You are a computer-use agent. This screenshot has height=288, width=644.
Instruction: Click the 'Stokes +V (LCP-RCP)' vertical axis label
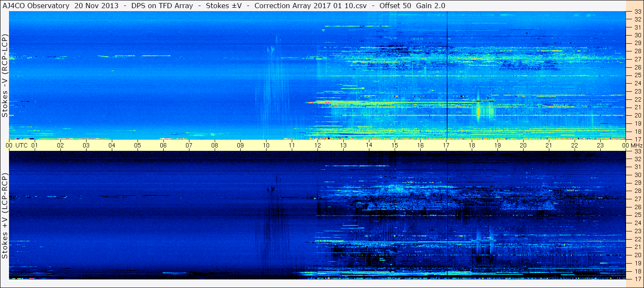pos(5,216)
